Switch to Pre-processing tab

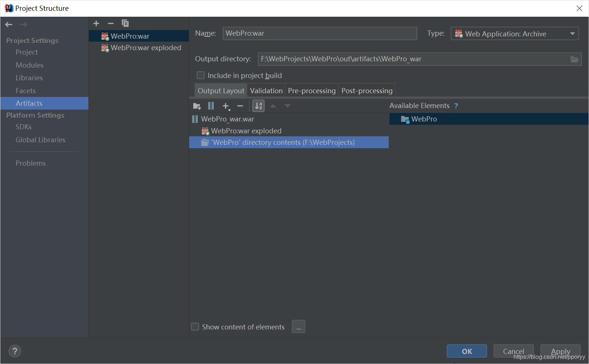click(x=312, y=91)
